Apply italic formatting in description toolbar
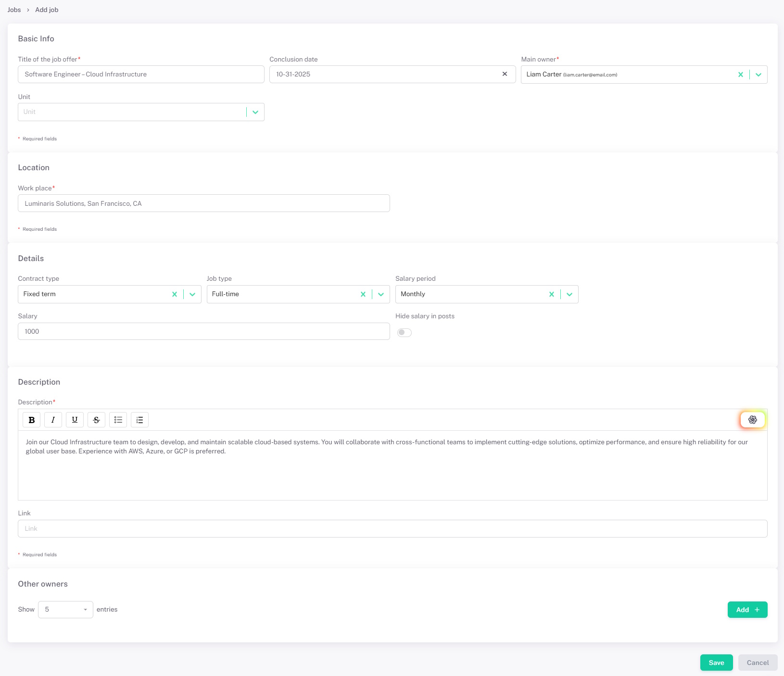This screenshot has width=784, height=676. pyautogui.click(x=53, y=420)
